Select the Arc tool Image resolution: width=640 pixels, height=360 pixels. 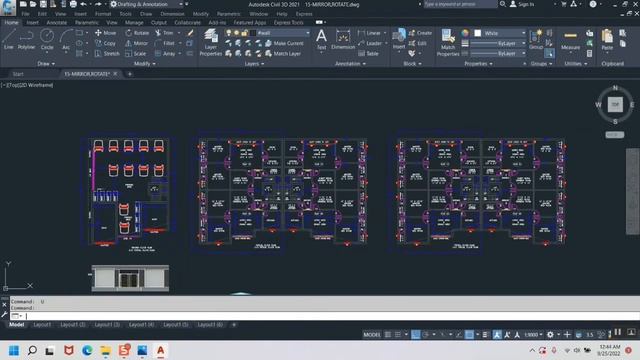coord(66,39)
